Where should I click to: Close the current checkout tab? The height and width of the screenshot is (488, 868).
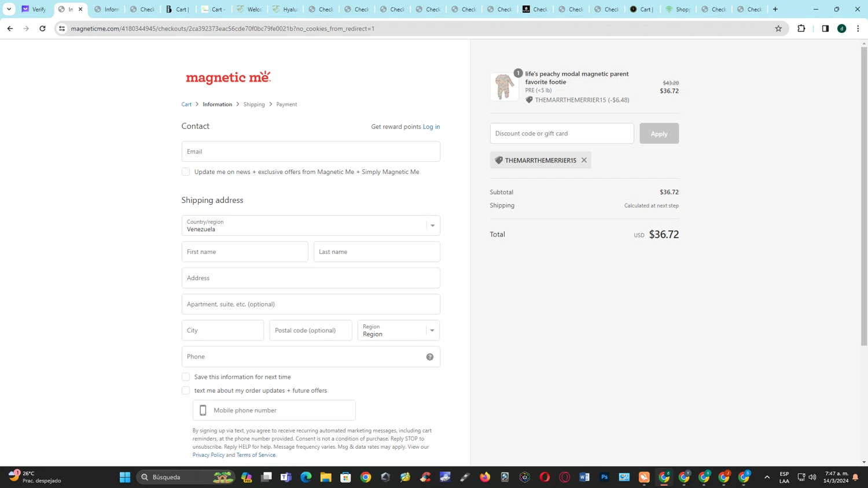[80, 9]
